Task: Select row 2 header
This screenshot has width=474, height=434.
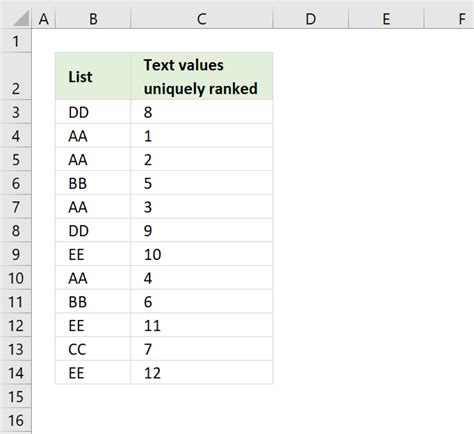Action: (16, 76)
